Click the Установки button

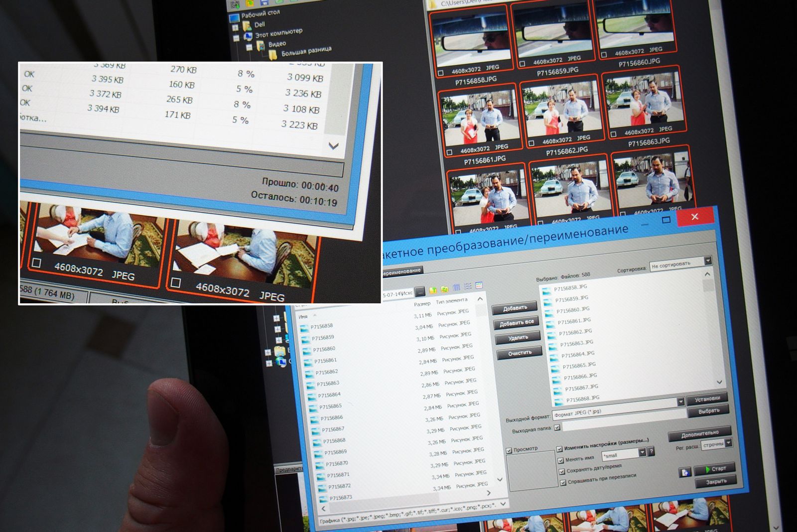707,399
